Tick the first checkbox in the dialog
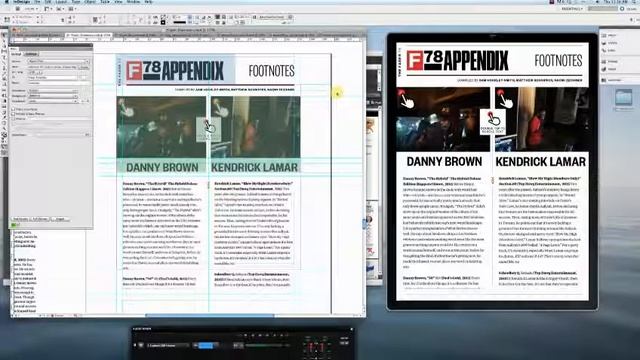Image resolution: width=640 pixels, height=360 pixels. point(13,109)
